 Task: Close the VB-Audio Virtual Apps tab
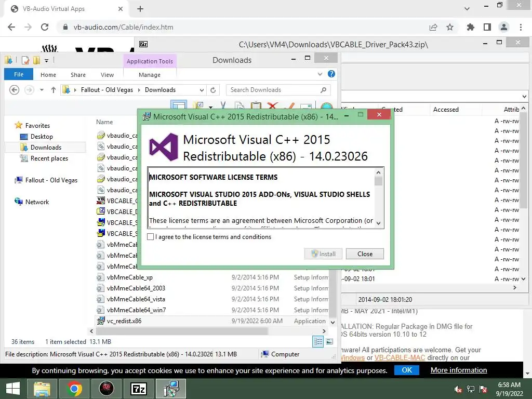(x=121, y=9)
